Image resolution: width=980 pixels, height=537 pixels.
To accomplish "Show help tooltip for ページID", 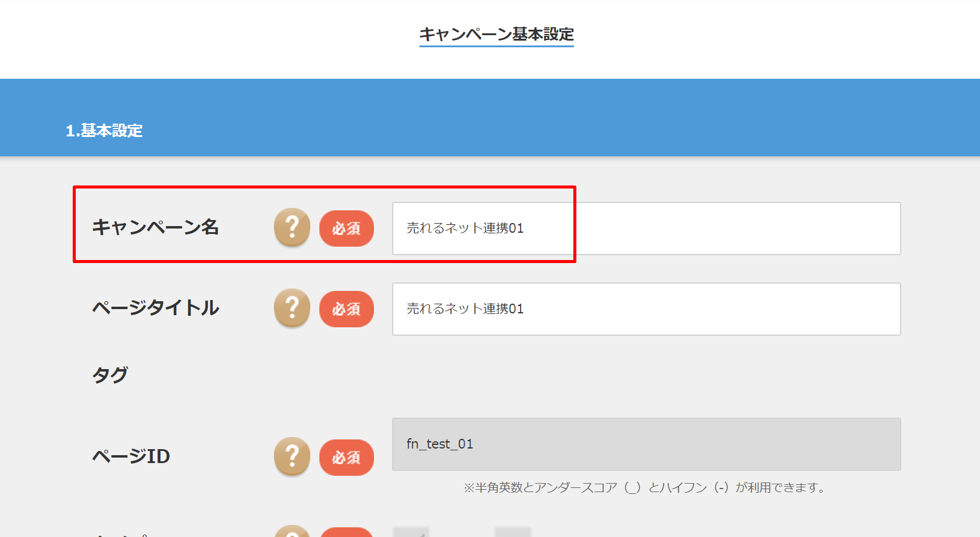I will coord(292,456).
